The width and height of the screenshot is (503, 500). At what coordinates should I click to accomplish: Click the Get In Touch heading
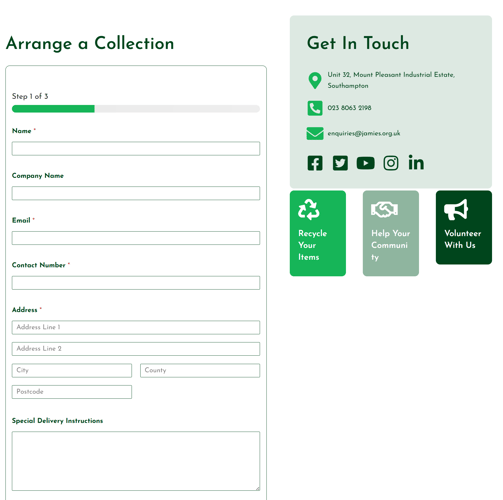(x=358, y=43)
